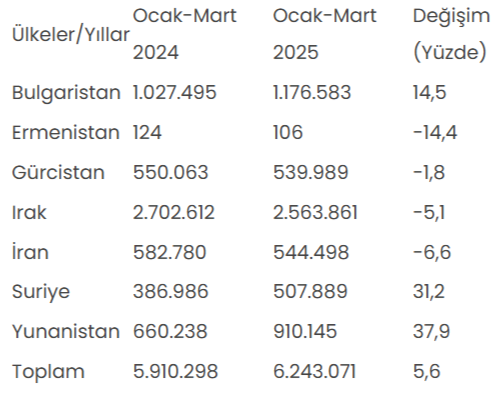
Task: Click the Ermenistan change value -14,4
Action: (435, 132)
